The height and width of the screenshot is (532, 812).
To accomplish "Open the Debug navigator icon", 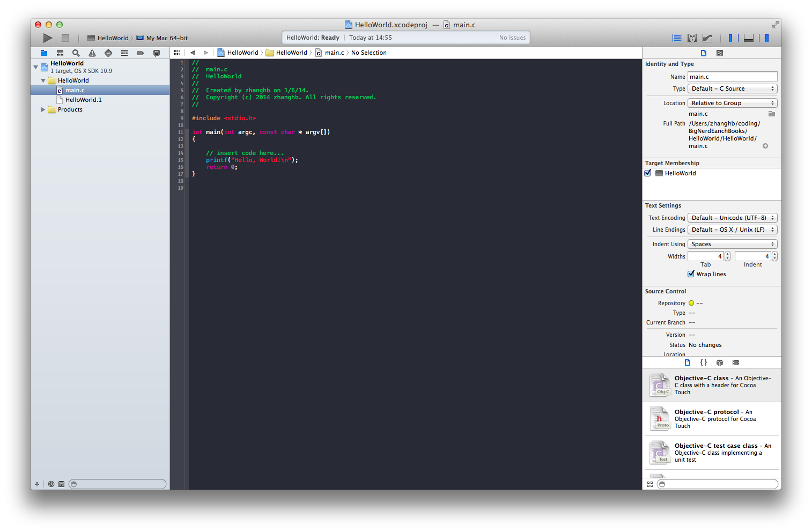I will coord(124,53).
